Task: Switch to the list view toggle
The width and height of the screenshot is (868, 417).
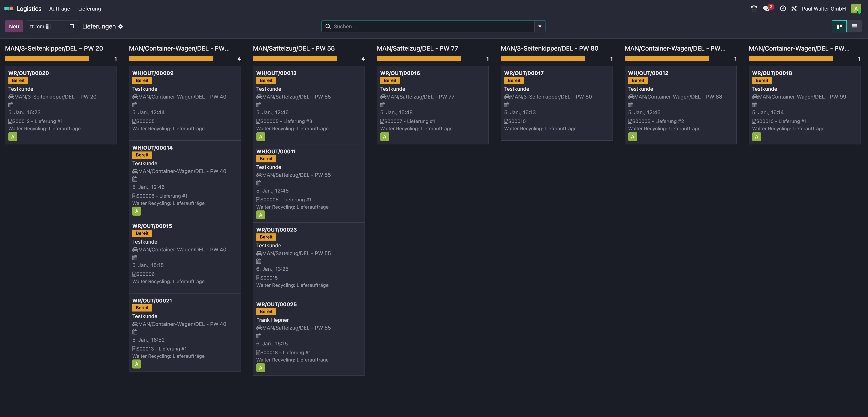Action: coord(854,26)
